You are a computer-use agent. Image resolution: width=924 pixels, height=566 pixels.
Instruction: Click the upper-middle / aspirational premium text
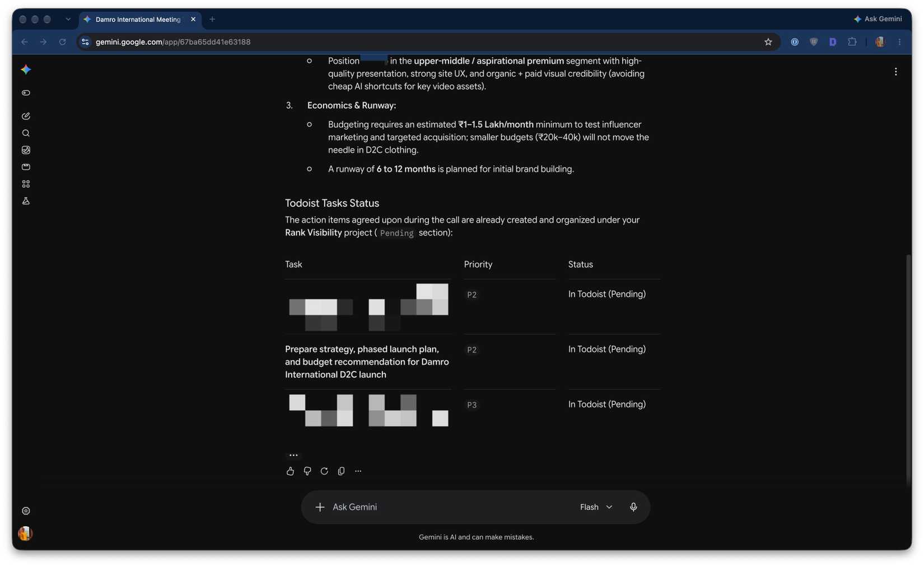point(489,61)
